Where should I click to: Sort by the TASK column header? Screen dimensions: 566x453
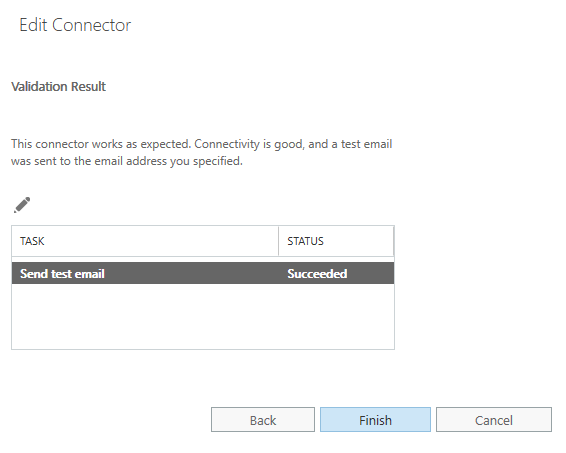(32, 241)
